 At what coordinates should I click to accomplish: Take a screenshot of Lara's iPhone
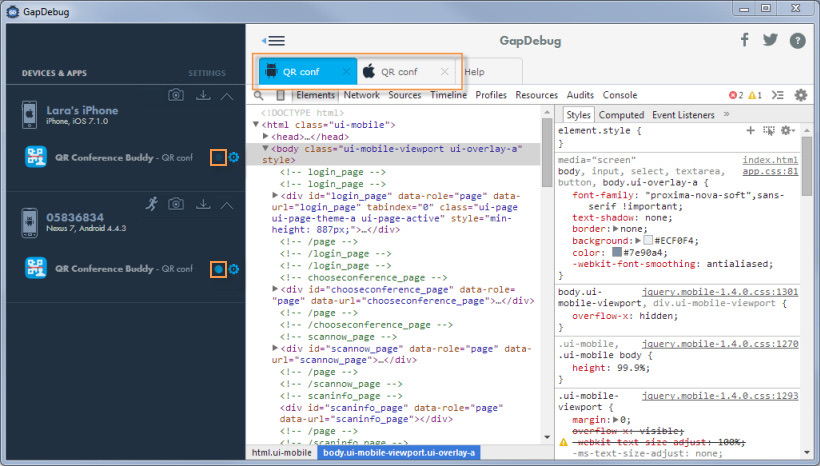(x=176, y=95)
